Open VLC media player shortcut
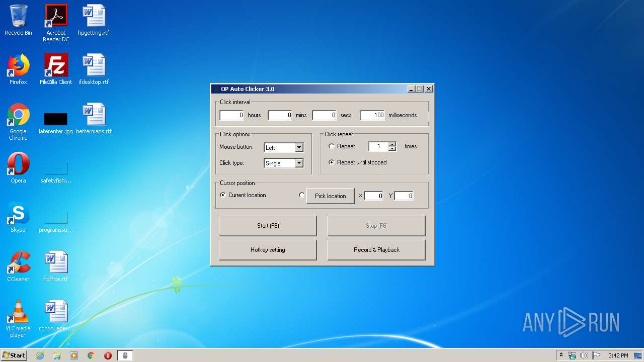Image resolution: width=644 pixels, height=362 pixels. pyautogui.click(x=18, y=319)
